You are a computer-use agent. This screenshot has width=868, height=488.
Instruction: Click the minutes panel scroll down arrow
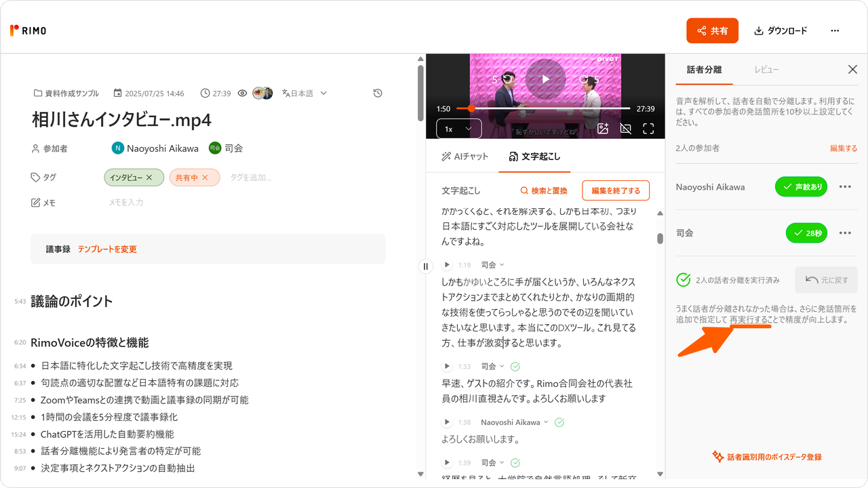pyautogui.click(x=420, y=474)
